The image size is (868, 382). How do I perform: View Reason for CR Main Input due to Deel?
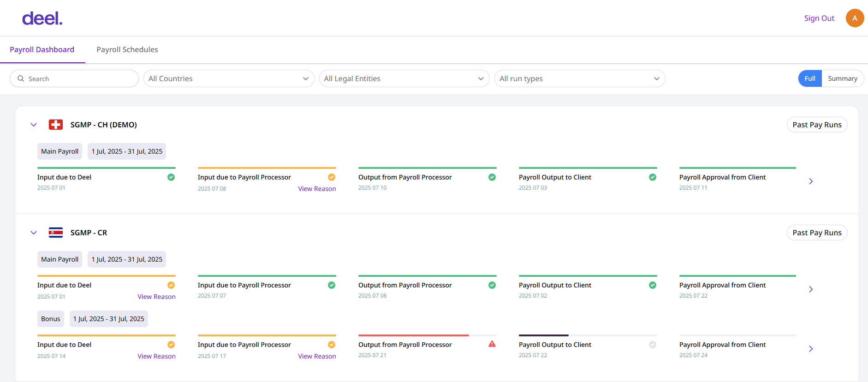pyautogui.click(x=156, y=297)
